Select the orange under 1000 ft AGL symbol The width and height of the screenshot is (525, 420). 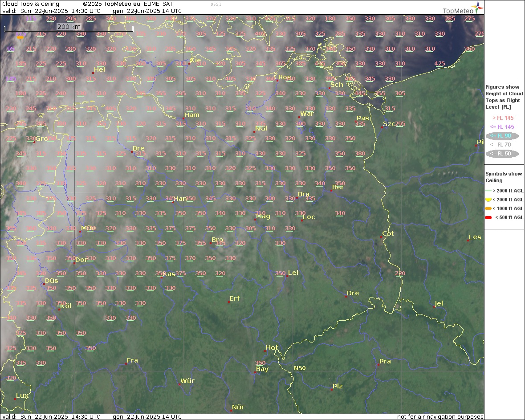(x=488, y=208)
